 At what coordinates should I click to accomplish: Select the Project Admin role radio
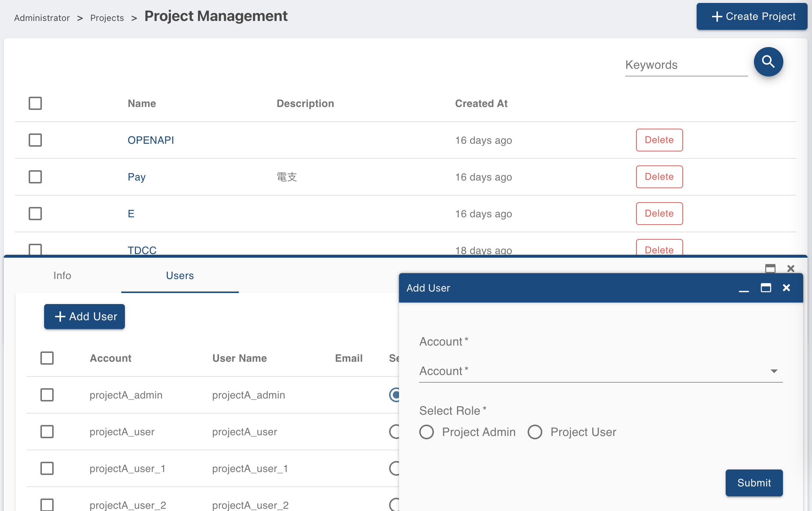pos(427,432)
